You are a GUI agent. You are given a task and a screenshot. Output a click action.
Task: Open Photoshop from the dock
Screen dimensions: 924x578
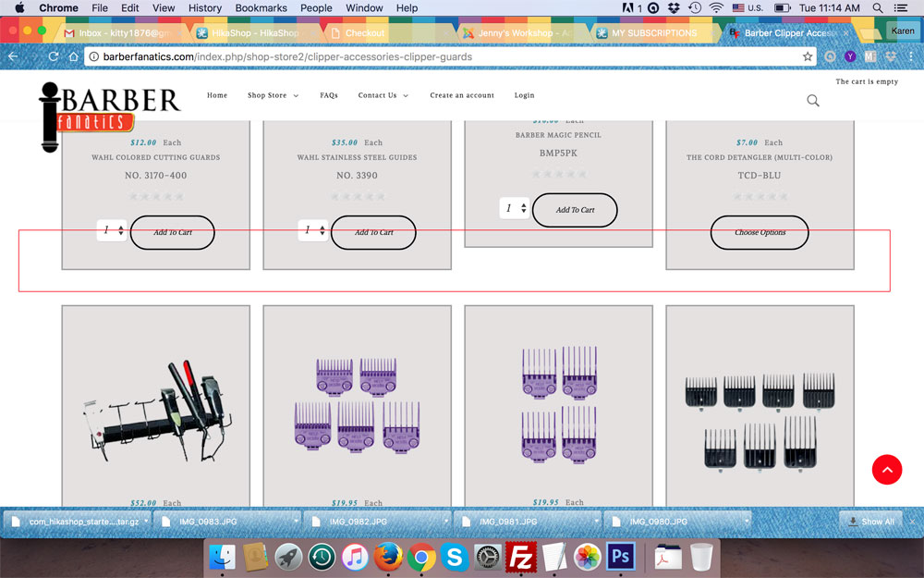(621, 557)
